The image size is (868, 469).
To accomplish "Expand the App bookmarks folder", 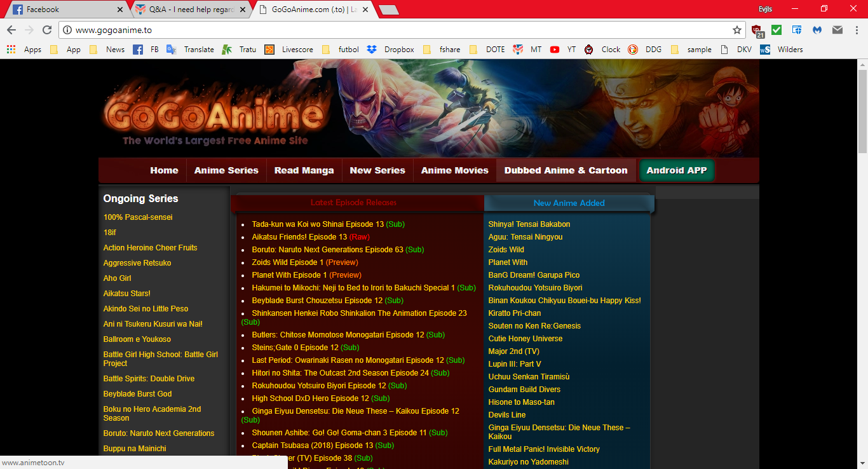I will tap(65, 50).
